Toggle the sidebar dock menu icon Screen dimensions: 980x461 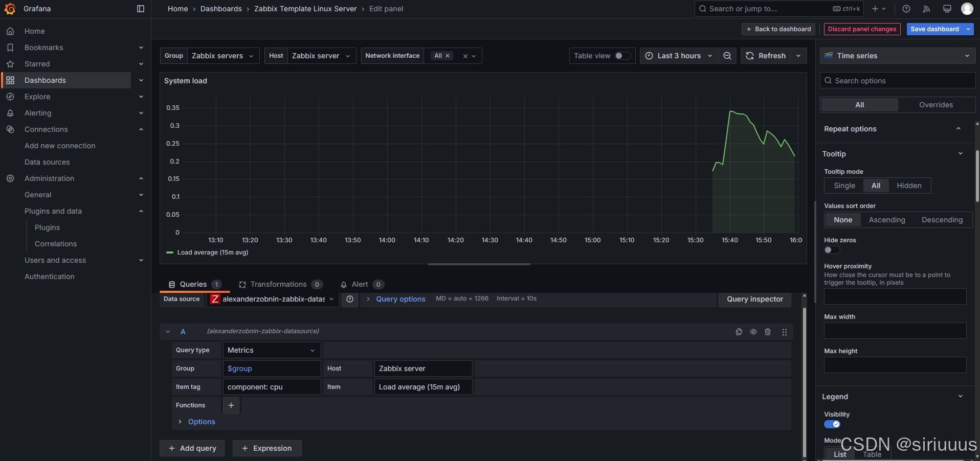(141, 9)
